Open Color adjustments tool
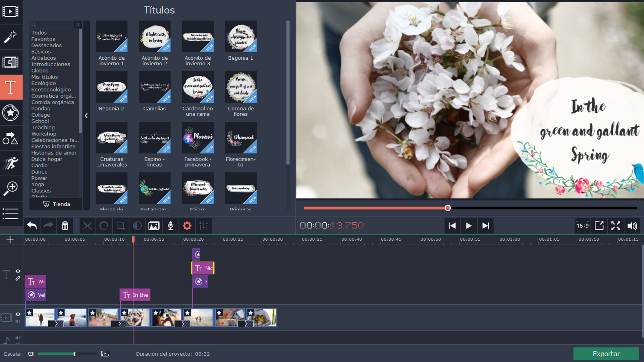Viewport: 644px width, 362px height. 137,226
